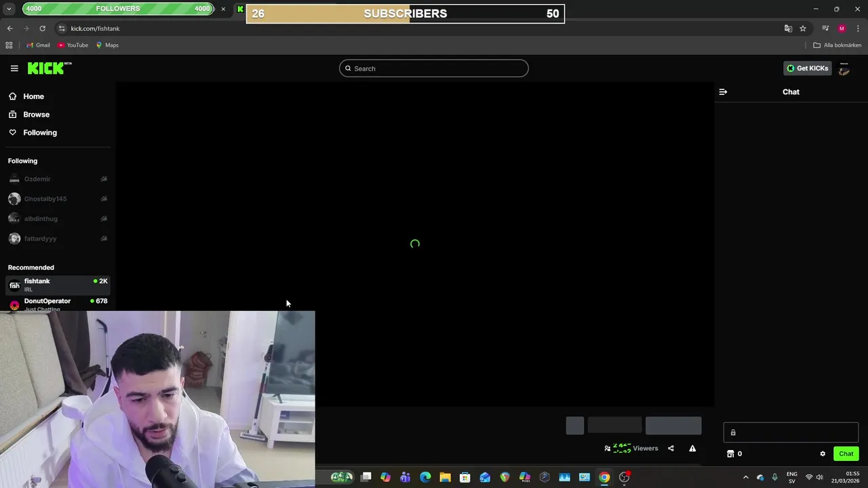The height and width of the screenshot is (488, 868).
Task: Open the Chrome apps grid shortcut
Action: click(x=9, y=45)
